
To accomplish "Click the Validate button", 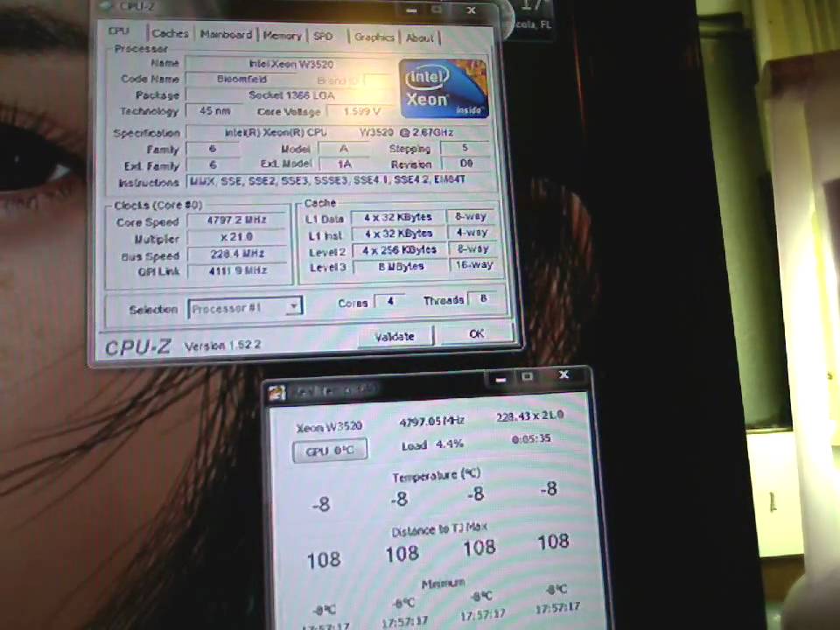I will [395, 336].
